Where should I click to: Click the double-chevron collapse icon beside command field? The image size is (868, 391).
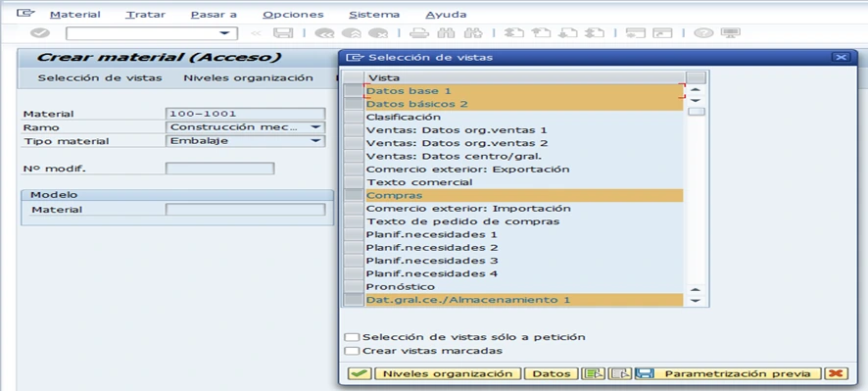pyautogui.click(x=255, y=33)
